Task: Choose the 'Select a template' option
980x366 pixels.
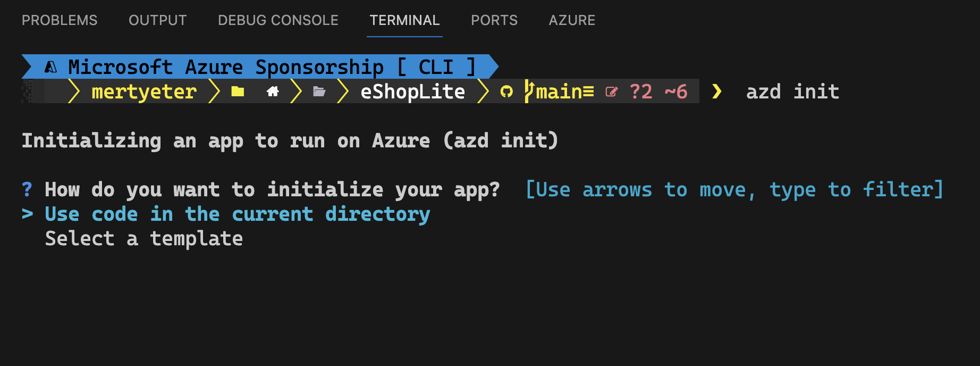Action: click(x=144, y=239)
